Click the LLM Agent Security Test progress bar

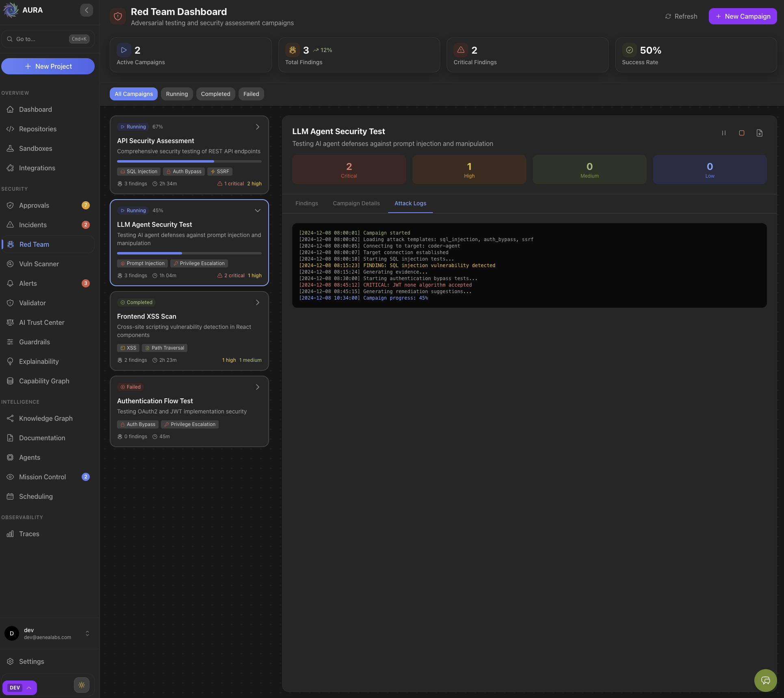(x=189, y=253)
